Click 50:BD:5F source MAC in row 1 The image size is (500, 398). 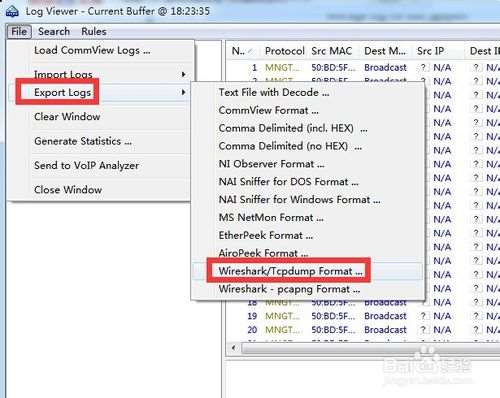pos(333,68)
